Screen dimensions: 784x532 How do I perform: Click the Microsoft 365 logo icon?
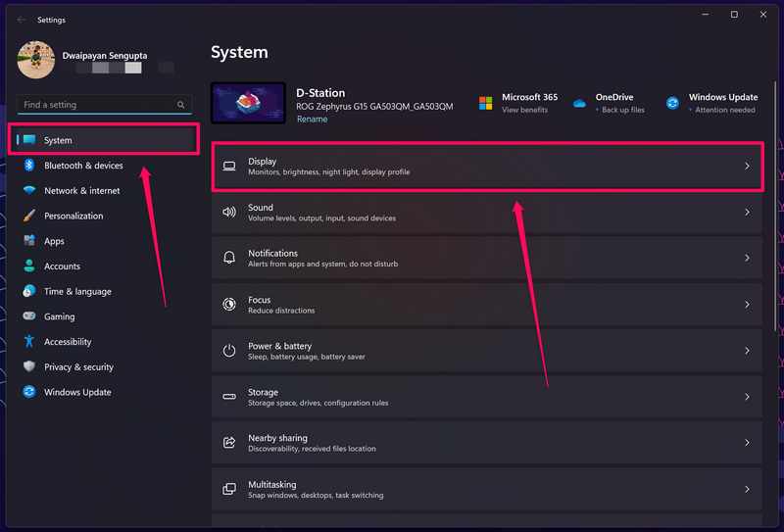coord(486,103)
